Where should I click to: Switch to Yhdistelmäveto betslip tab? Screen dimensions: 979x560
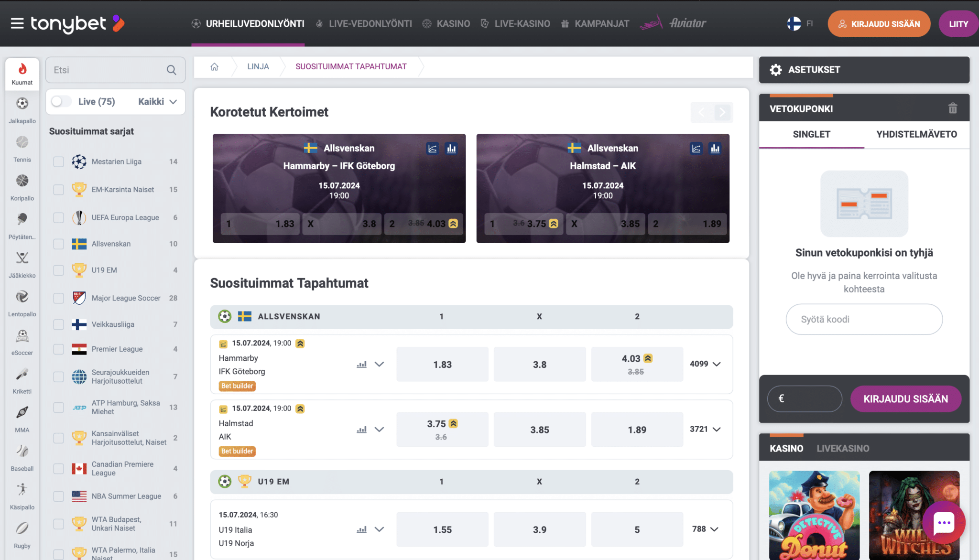click(x=916, y=134)
